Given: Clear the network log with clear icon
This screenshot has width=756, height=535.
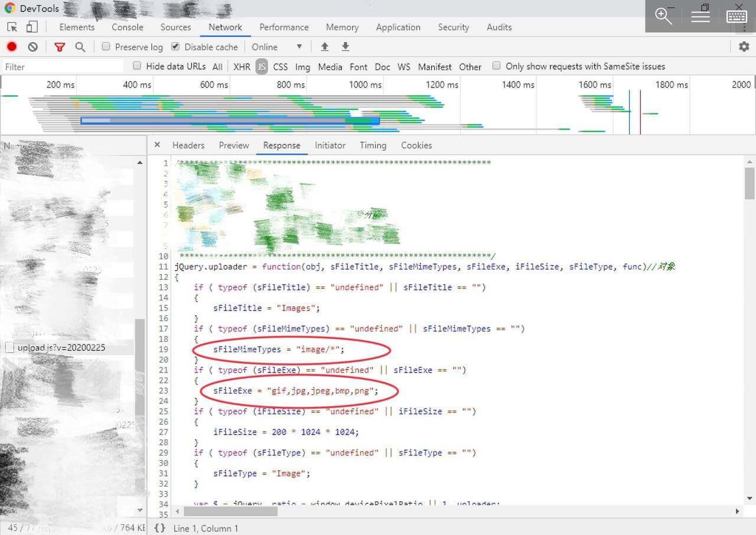Looking at the screenshot, I should (33, 47).
